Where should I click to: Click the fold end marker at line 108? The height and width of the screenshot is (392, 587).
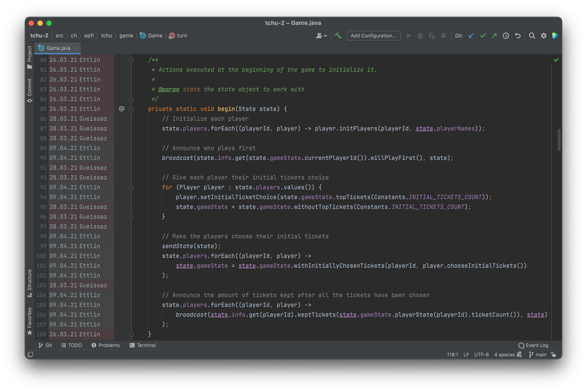tap(131, 334)
